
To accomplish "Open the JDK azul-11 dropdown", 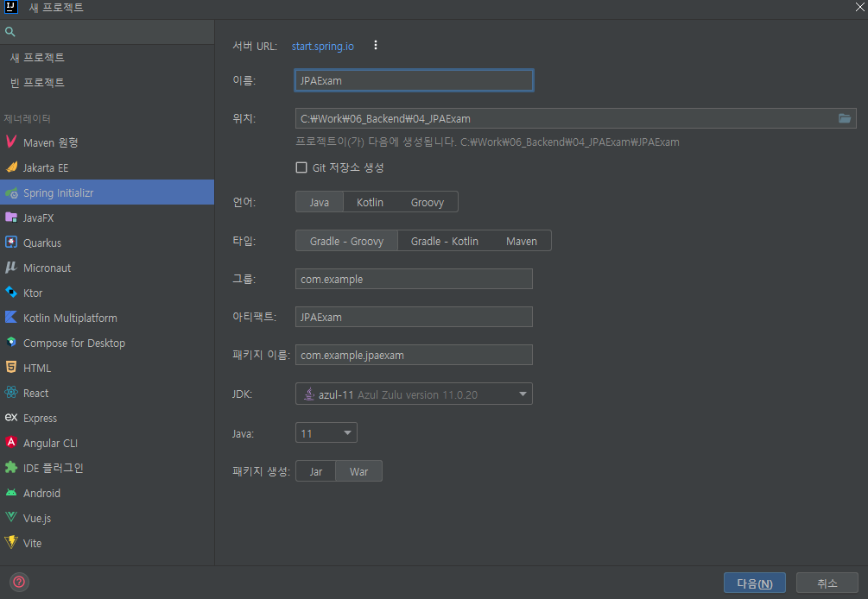I will [x=414, y=394].
